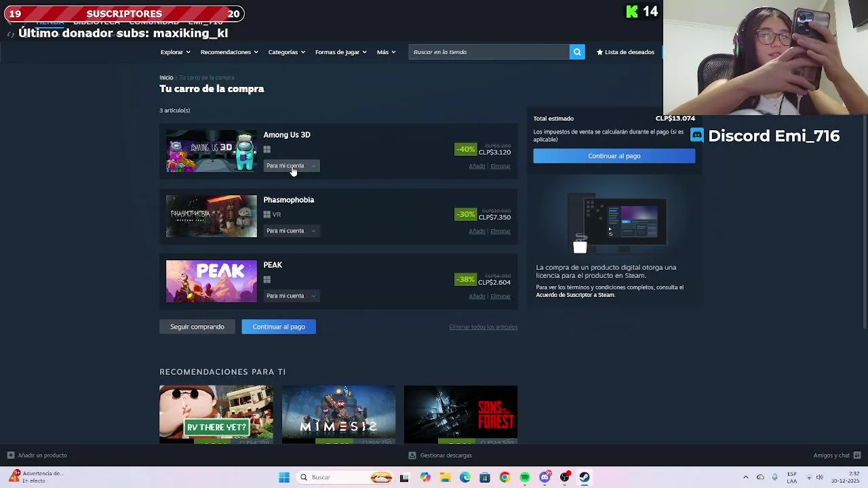The image size is (868, 488).
Task: Switch to Steam in the taskbar
Action: coord(585,477)
